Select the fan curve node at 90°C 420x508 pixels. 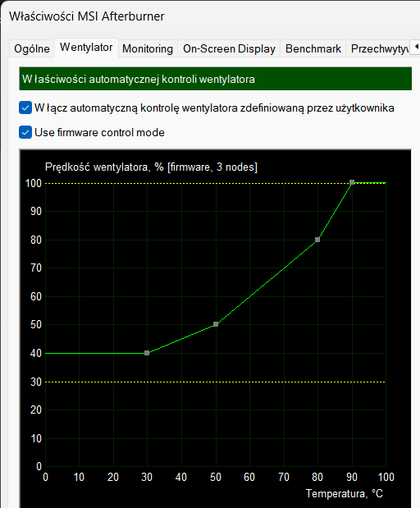(352, 182)
